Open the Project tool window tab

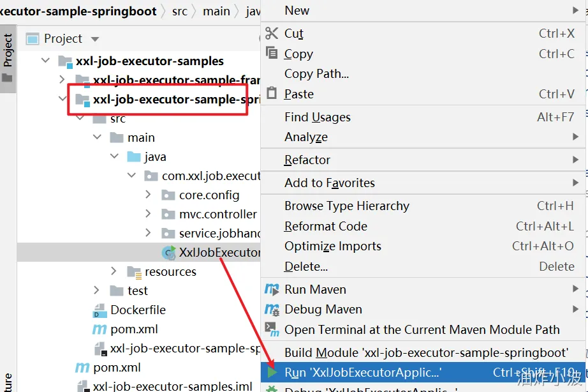8,51
